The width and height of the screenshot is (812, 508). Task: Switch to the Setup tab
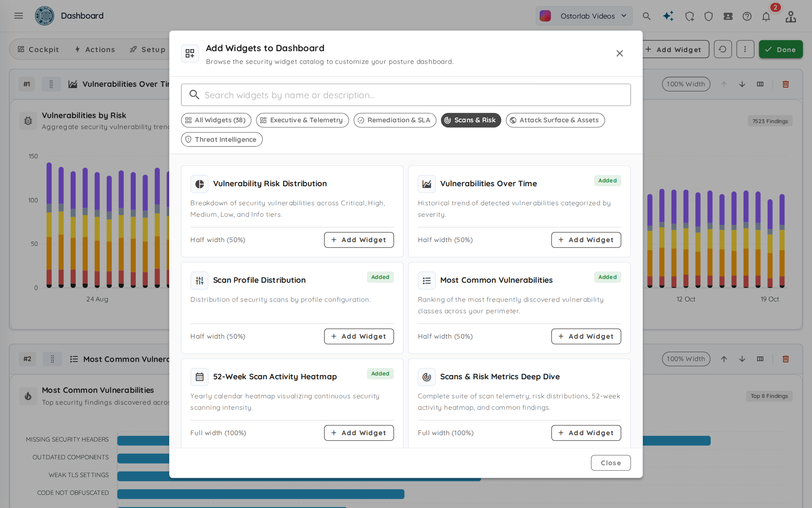coord(148,50)
